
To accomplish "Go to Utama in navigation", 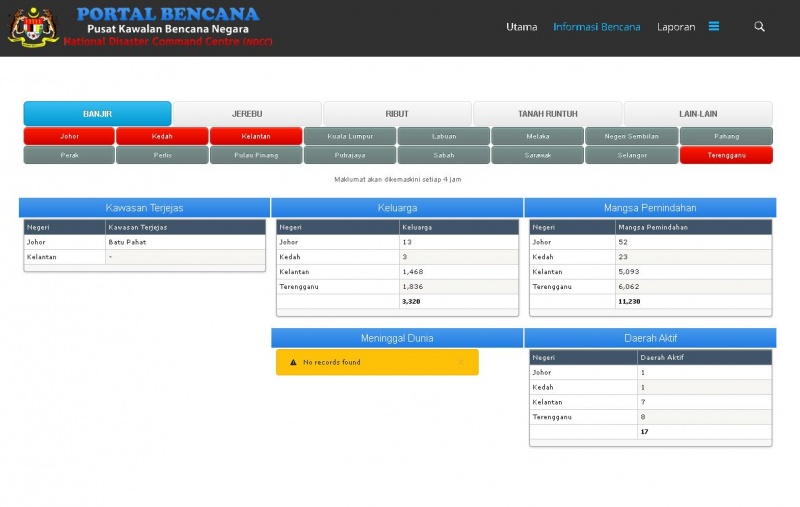I will 521,27.
